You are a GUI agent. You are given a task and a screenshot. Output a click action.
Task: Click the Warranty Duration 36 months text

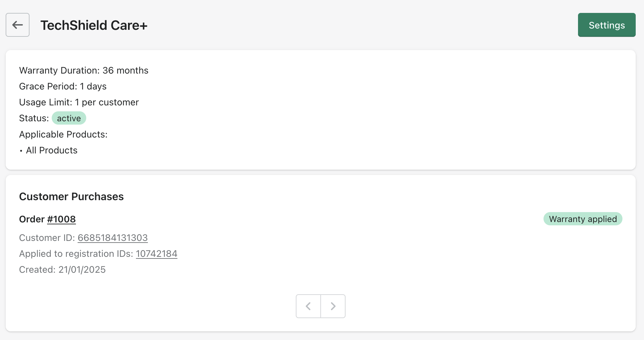pos(84,70)
